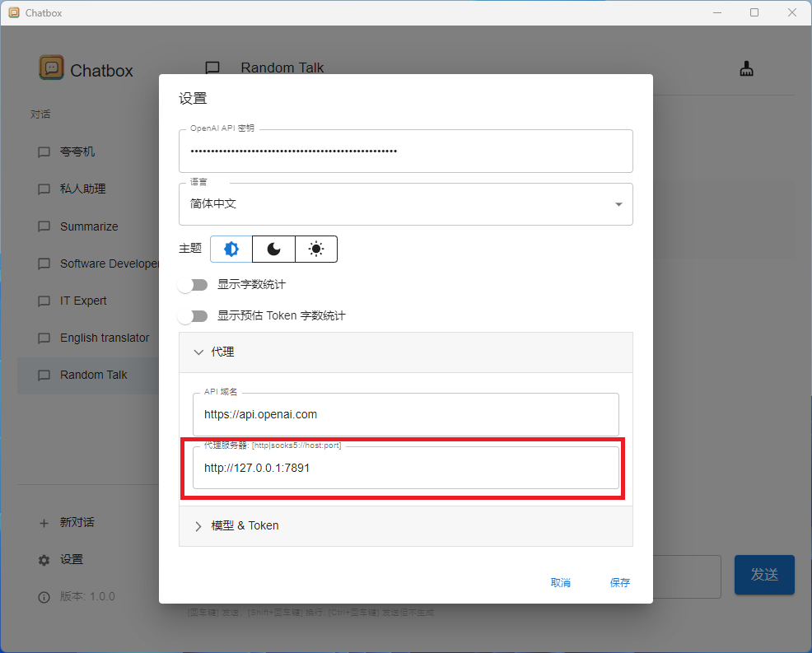The height and width of the screenshot is (653, 812).
Task: Click the Chatbox title bar app icon
Action: (x=14, y=12)
